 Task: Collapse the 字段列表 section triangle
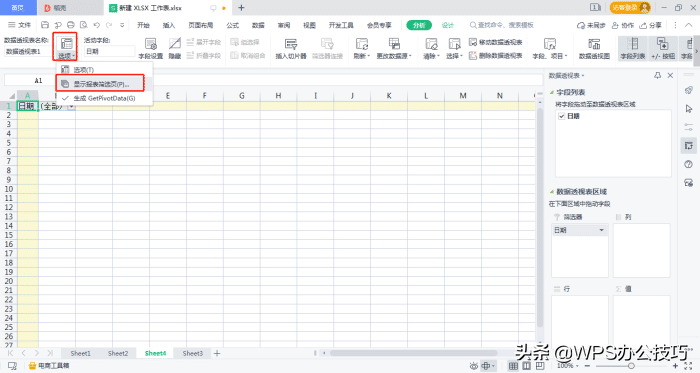click(x=552, y=92)
